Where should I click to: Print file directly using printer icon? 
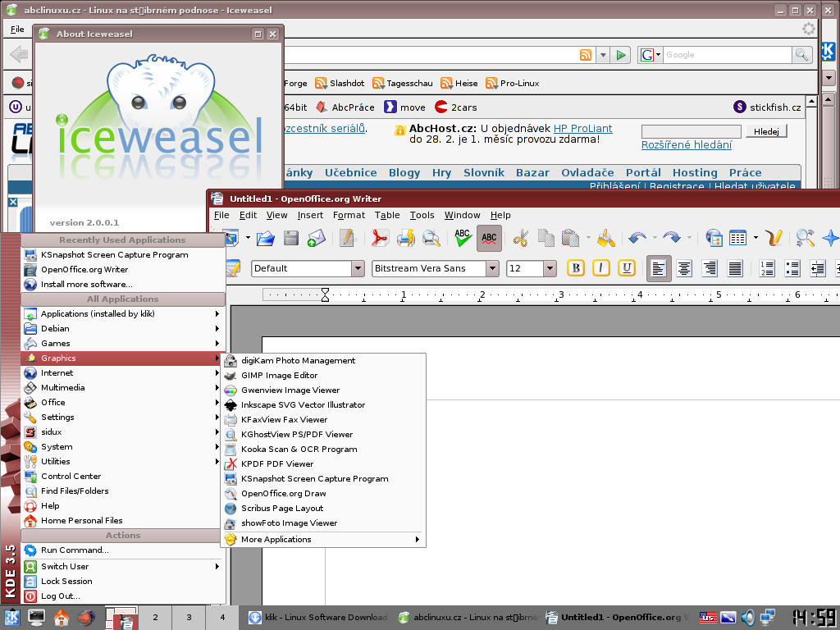[x=405, y=238]
